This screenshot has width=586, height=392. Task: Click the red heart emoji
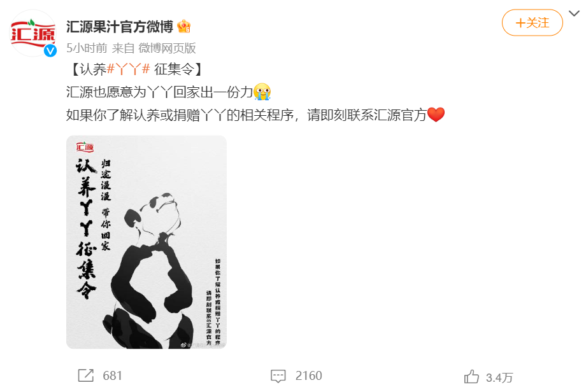coord(436,115)
